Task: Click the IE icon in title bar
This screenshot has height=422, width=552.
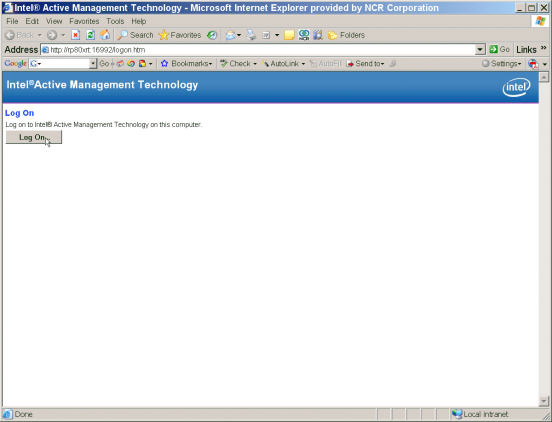Action: [8, 8]
